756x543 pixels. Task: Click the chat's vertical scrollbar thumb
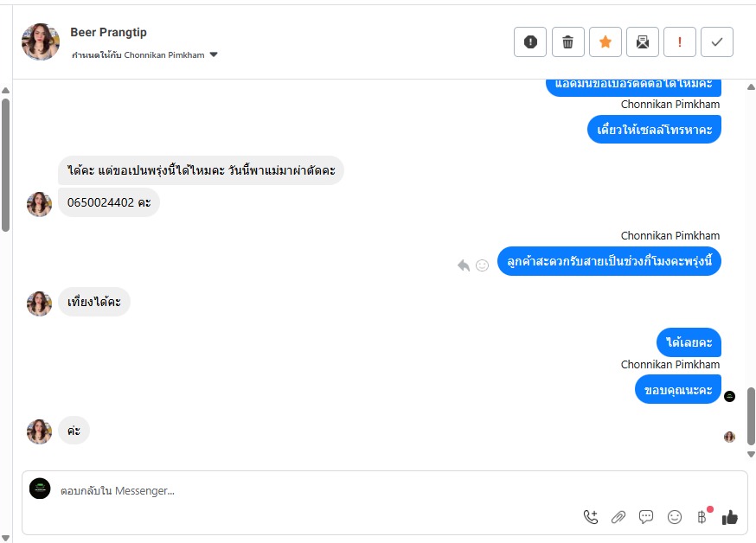coord(751,415)
